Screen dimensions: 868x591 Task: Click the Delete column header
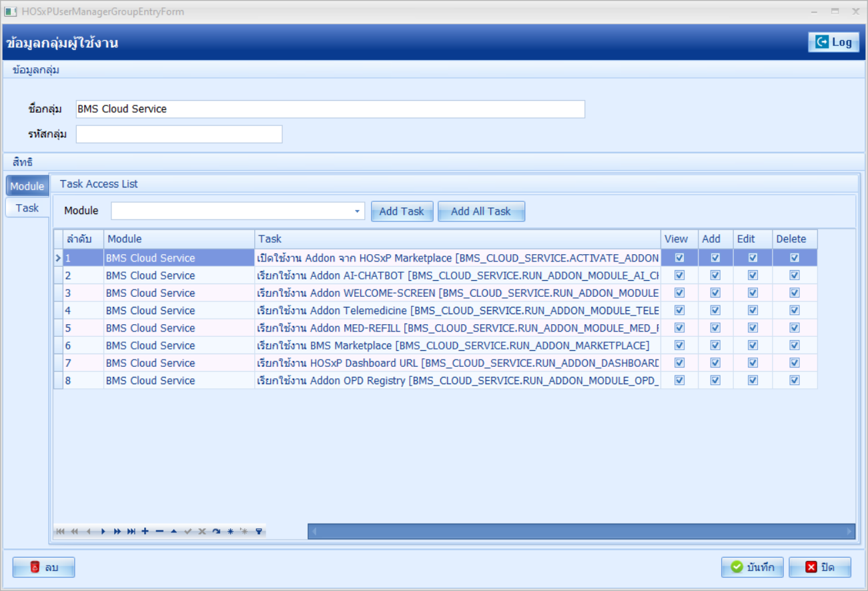795,239
